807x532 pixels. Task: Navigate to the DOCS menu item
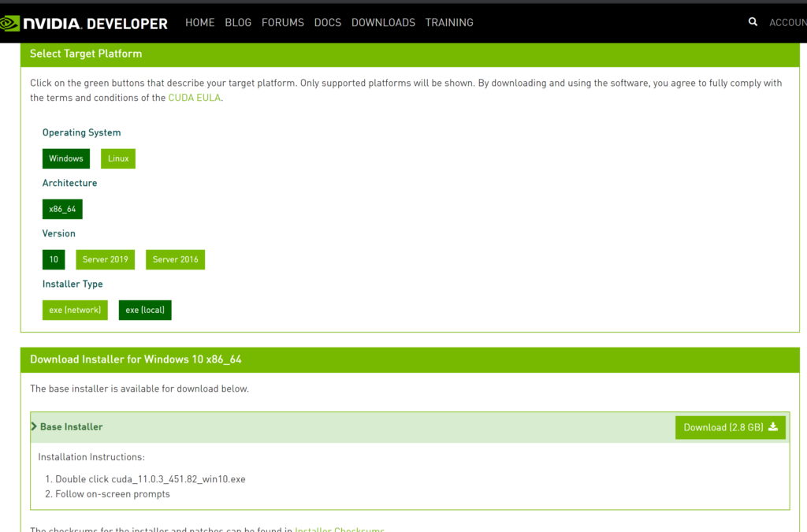327,23
